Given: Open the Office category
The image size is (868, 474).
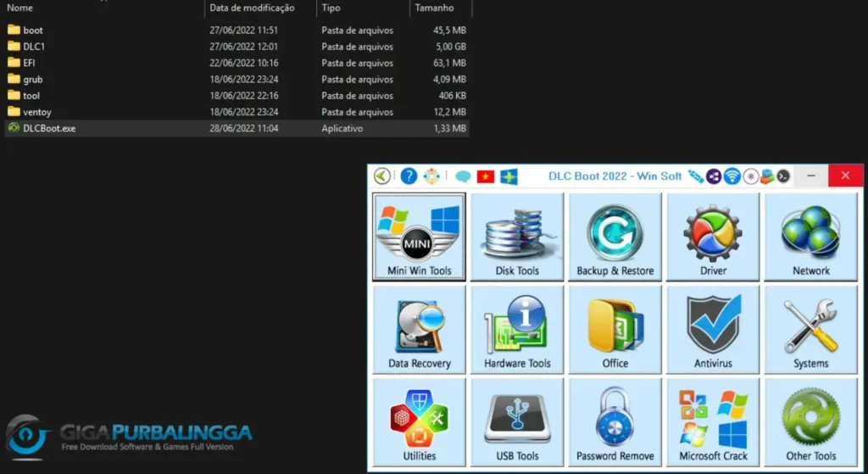Looking at the screenshot, I should (615, 330).
